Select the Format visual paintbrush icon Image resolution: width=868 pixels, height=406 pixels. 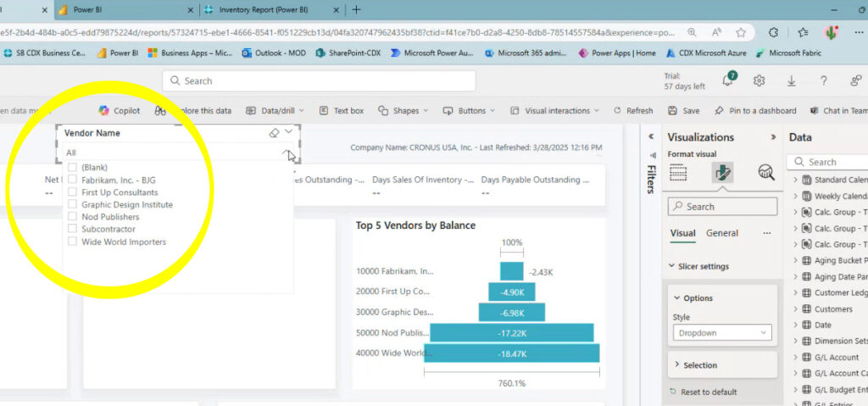click(722, 173)
